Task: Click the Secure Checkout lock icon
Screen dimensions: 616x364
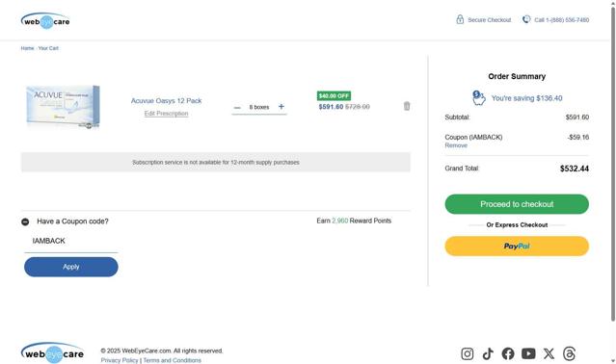Action: click(x=460, y=19)
